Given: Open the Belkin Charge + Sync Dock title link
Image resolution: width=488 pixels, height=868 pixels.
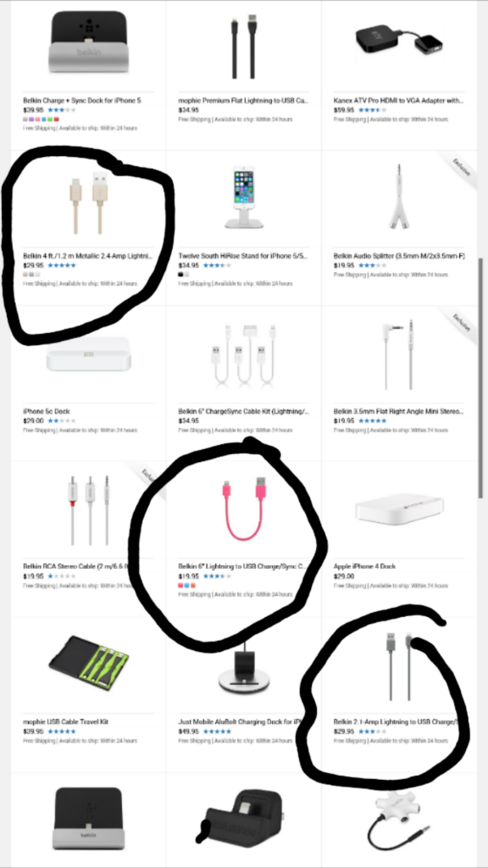Looking at the screenshot, I should pyautogui.click(x=82, y=101).
